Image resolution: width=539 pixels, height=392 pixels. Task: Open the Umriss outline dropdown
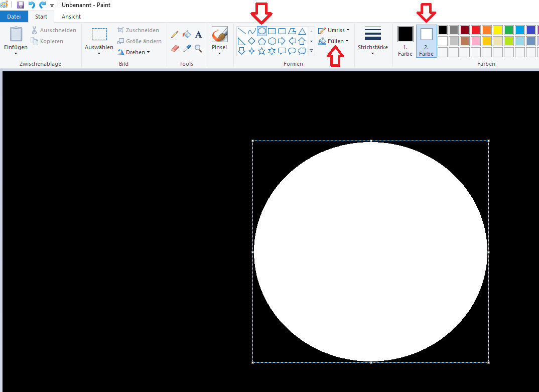pyautogui.click(x=334, y=30)
